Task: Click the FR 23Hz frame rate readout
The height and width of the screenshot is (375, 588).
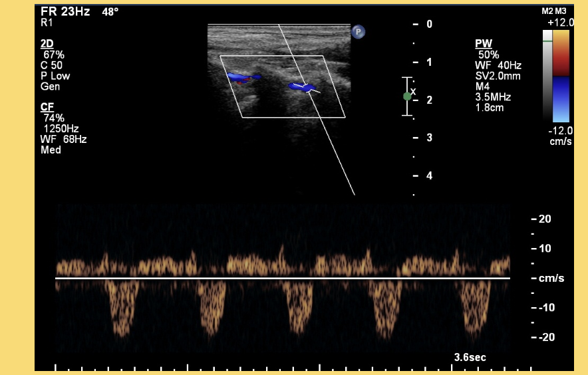Action: coord(65,11)
